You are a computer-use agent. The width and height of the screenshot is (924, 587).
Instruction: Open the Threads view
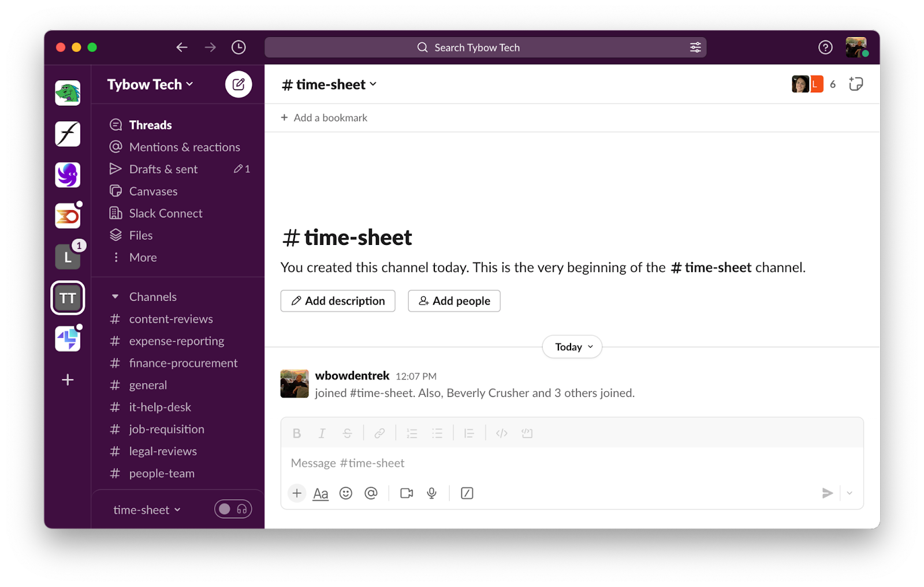pyautogui.click(x=150, y=124)
